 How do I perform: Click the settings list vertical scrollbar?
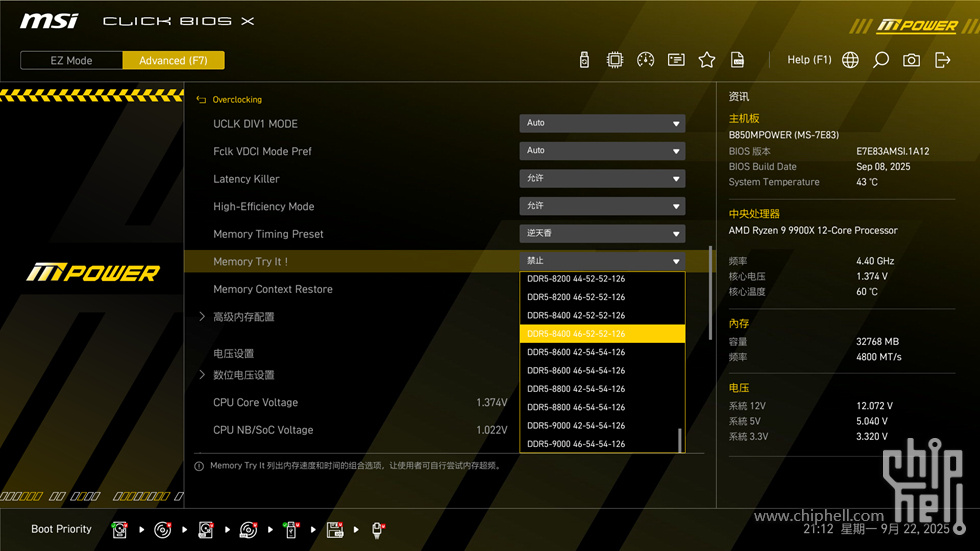711,293
